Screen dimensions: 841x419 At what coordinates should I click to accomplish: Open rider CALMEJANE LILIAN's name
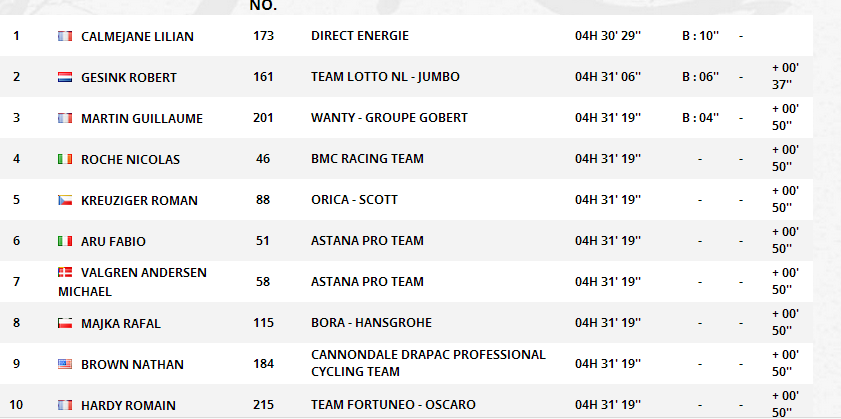click(137, 36)
